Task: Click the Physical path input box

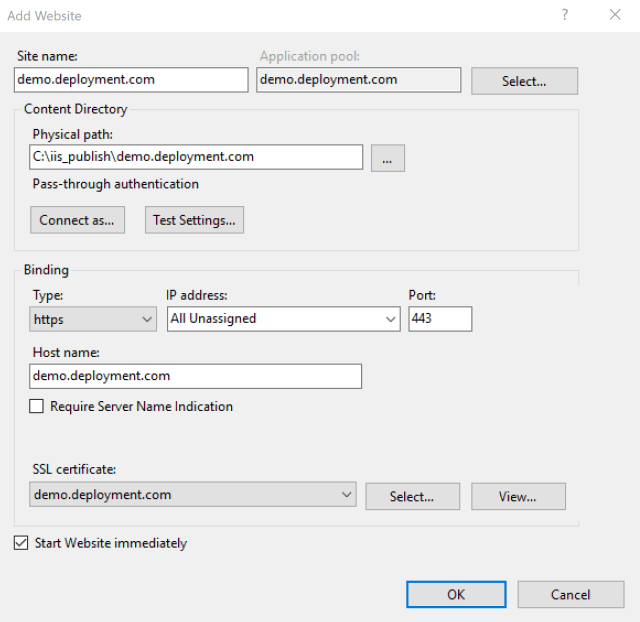Action: pos(196,157)
